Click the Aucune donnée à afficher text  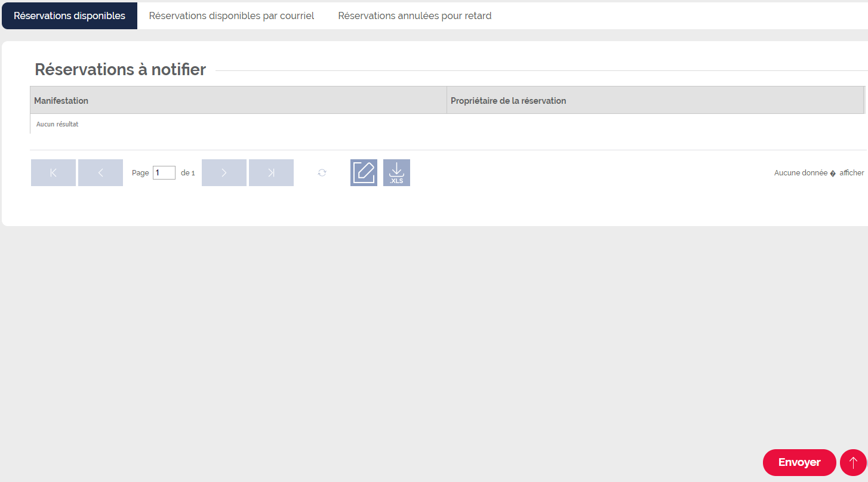[x=819, y=172]
